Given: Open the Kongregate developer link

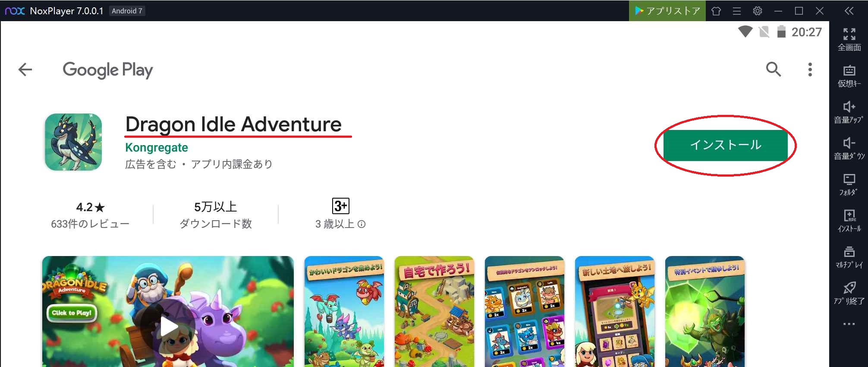Looking at the screenshot, I should tap(157, 148).
